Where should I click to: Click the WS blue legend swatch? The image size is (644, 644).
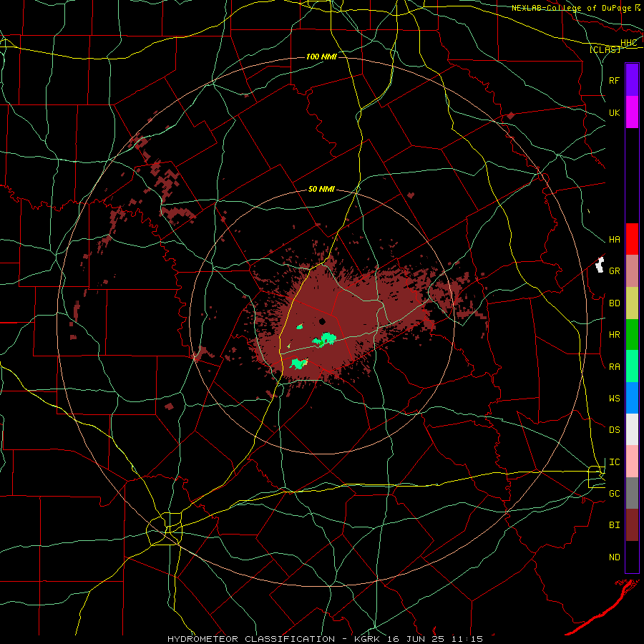(x=632, y=398)
